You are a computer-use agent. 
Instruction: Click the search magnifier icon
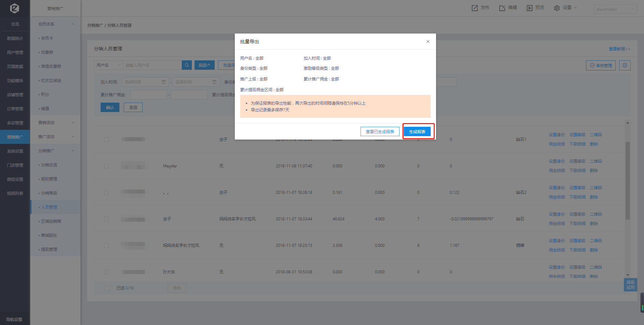tap(187, 65)
